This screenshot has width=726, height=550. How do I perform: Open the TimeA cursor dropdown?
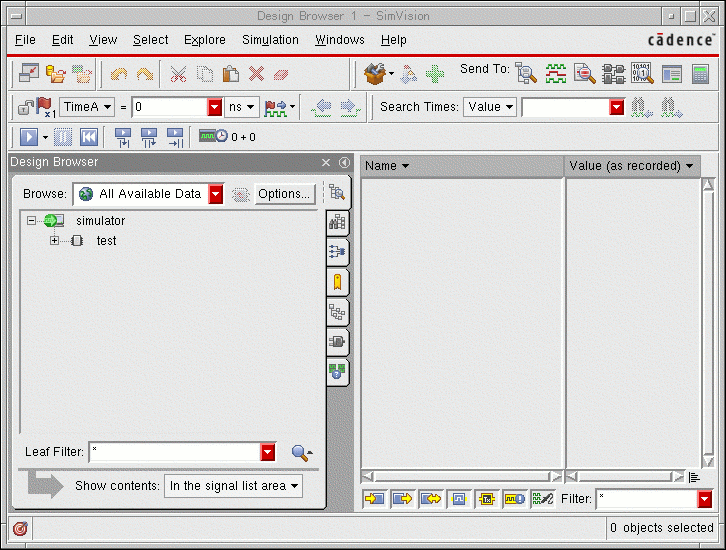tap(87, 107)
